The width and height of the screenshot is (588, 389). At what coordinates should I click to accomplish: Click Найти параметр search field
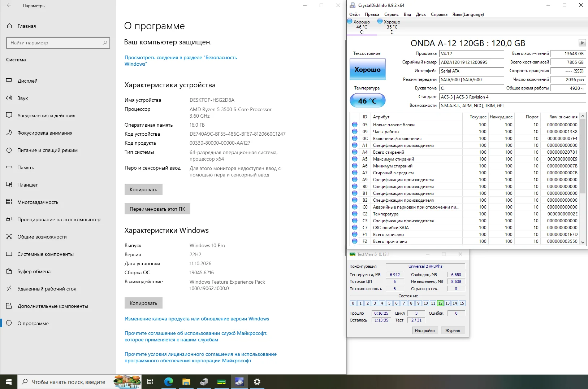tap(58, 43)
